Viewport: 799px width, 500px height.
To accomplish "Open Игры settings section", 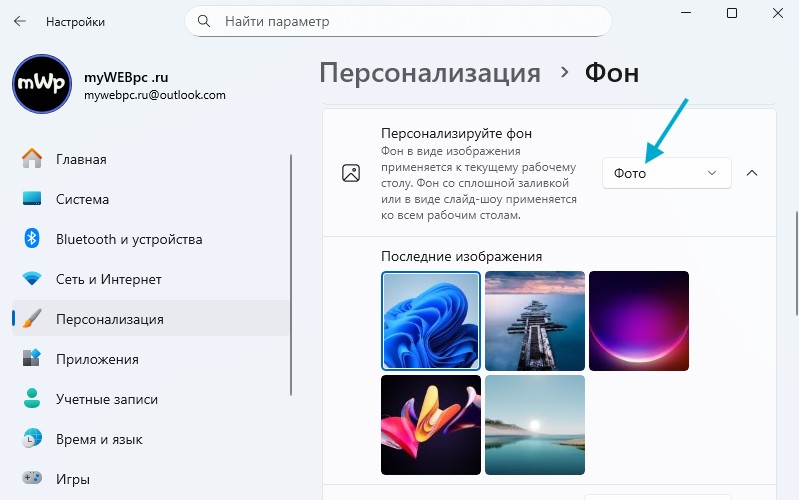I will 151,479.
